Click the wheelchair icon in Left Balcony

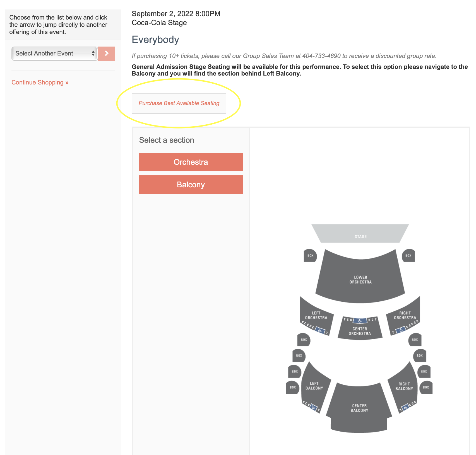pyautogui.click(x=314, y=408)
